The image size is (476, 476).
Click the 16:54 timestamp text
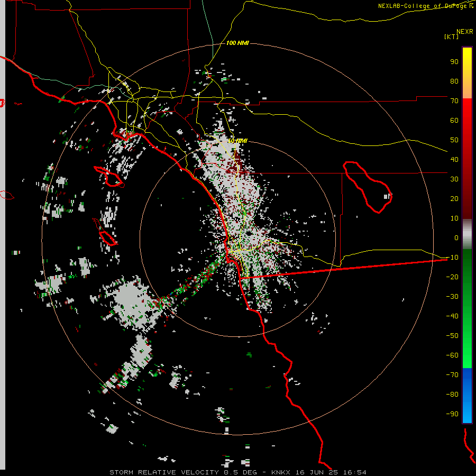tap(355, 472)
